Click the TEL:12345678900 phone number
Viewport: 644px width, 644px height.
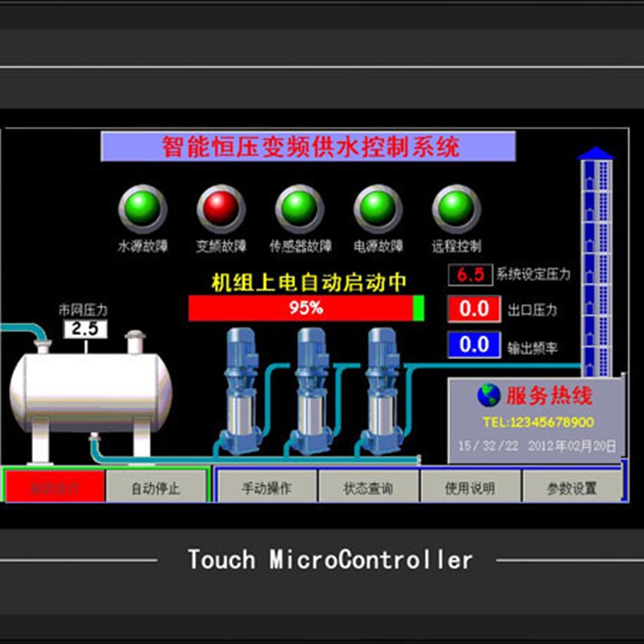[x=539, y=422]
